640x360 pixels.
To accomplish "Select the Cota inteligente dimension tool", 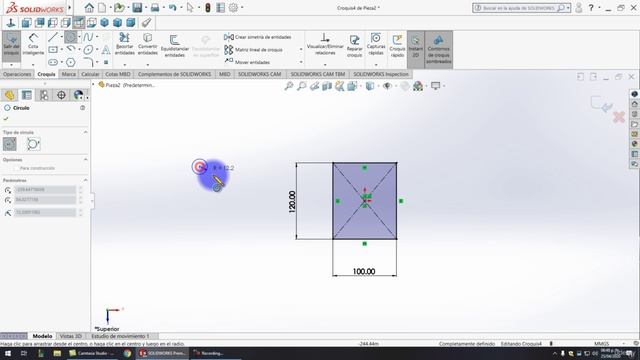I will tap(33, 45).
